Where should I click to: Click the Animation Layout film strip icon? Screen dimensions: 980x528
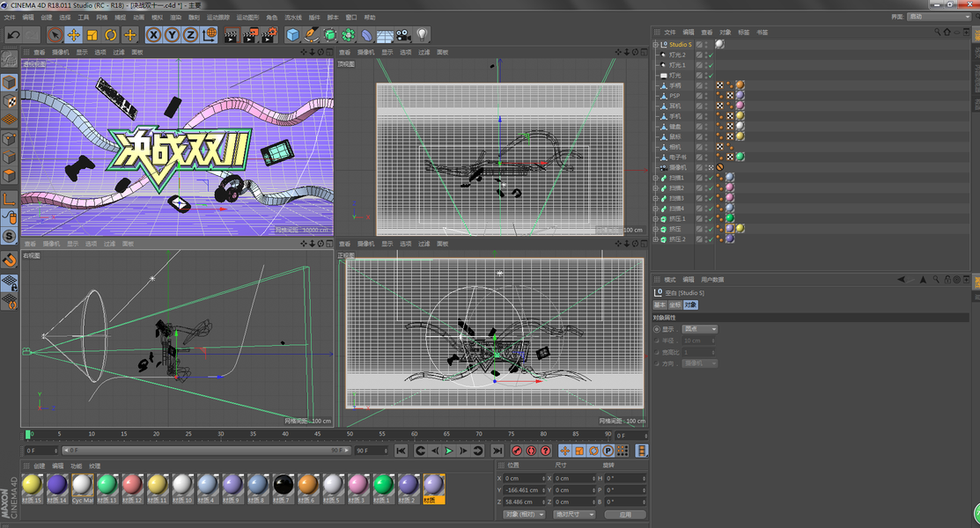pos(641,451)
